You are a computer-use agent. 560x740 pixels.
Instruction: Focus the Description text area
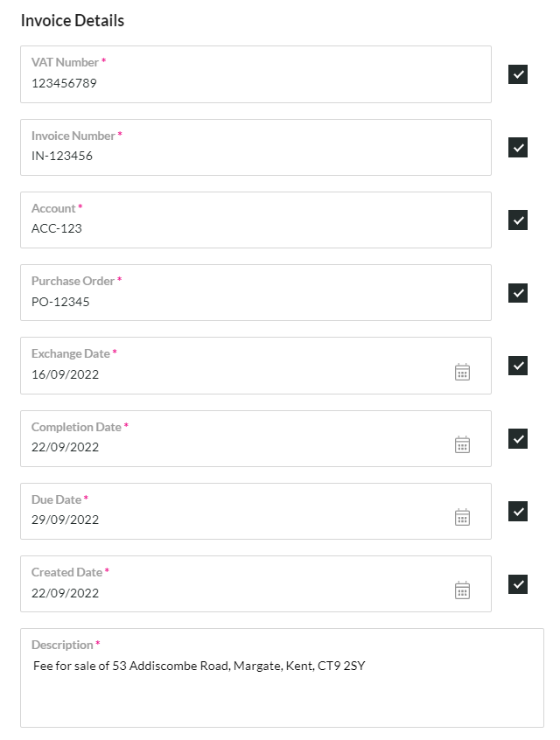282,678
